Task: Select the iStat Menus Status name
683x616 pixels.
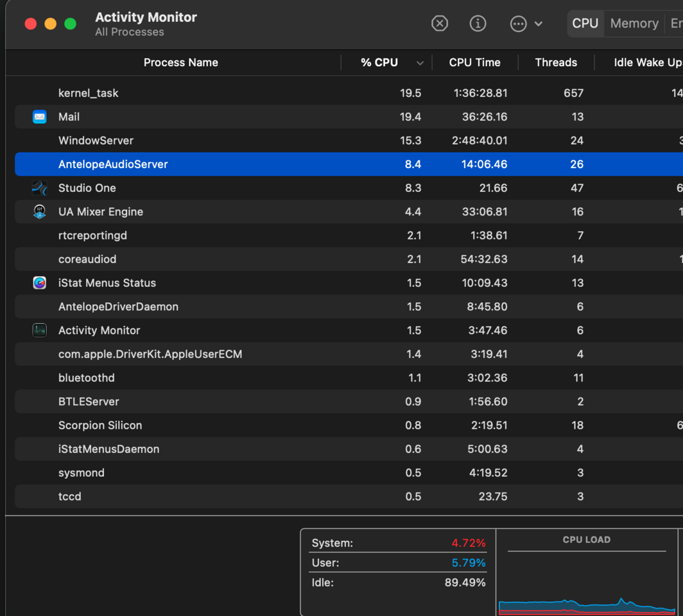Action: click(x=107, y=283)
